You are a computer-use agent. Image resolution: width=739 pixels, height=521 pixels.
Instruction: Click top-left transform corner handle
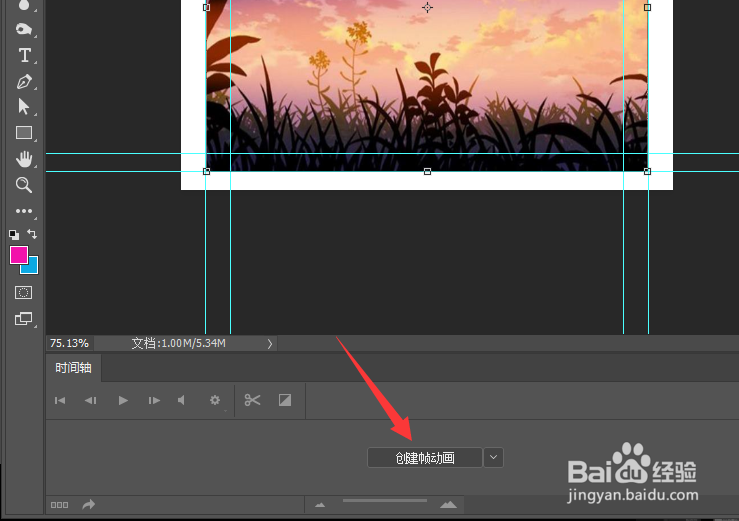click(x=206, y=8)
